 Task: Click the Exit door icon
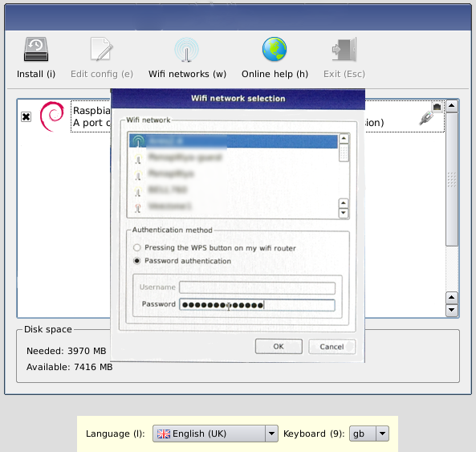pyautogui.click(x=344, y=50)
